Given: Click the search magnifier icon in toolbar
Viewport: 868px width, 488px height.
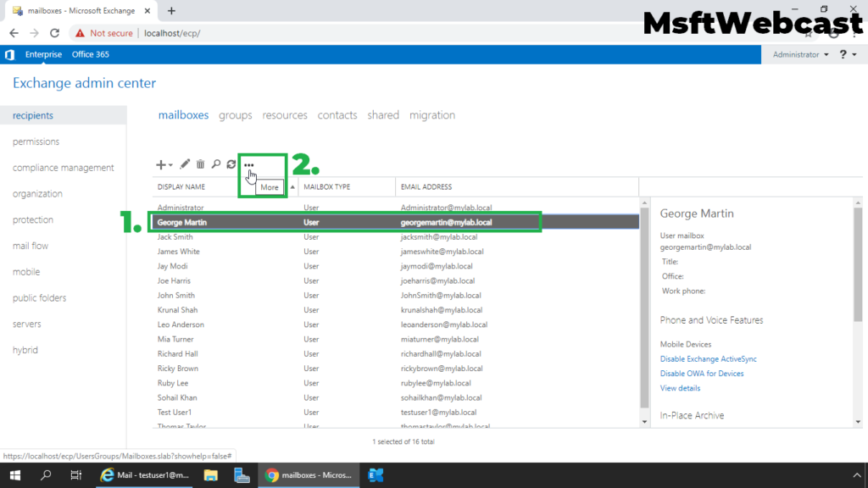Looking at the screenshot, I should (216, 164).
